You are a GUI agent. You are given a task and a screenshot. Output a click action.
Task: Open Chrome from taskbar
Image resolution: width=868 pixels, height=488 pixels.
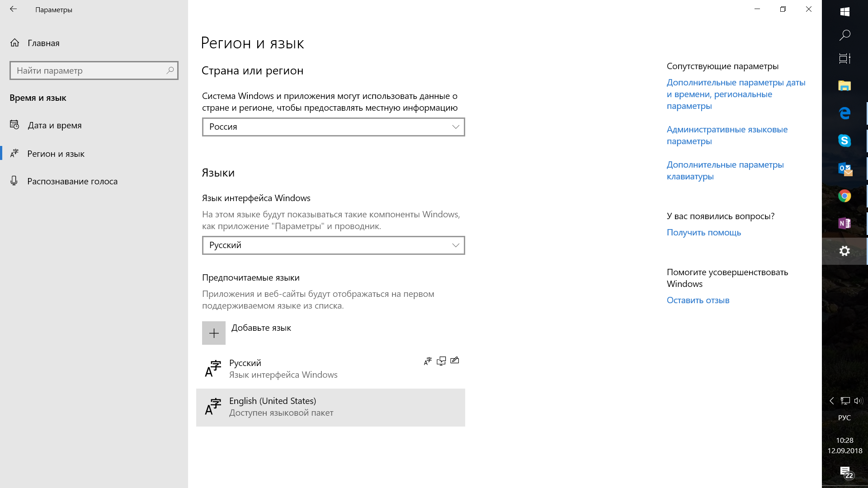coord(845,196)
